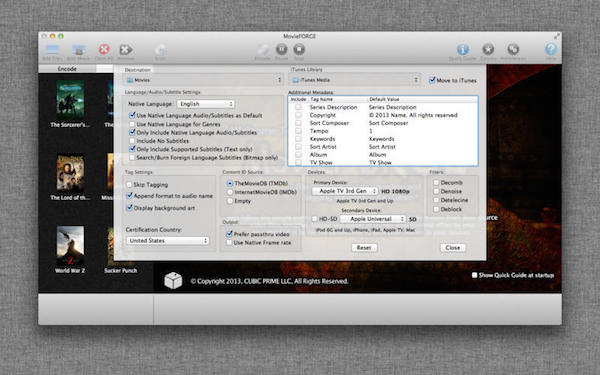Toggle the Move to iTunes checkbox
Viewport: 600px width, 375px height.
[432, 80]
